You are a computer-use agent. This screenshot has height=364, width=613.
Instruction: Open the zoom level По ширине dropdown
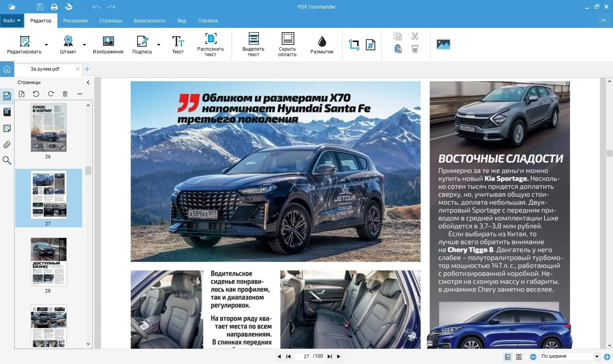click(596, 357)
